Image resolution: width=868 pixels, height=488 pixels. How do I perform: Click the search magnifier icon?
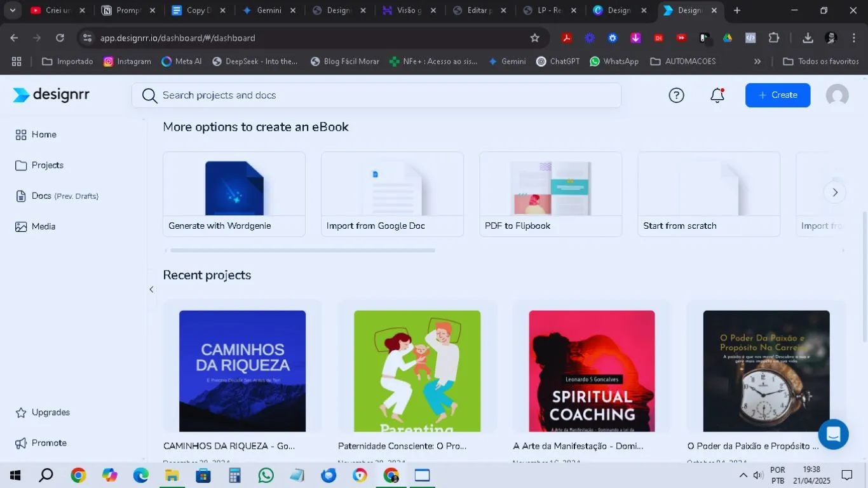pyautogui.click(x=149, y=95)
